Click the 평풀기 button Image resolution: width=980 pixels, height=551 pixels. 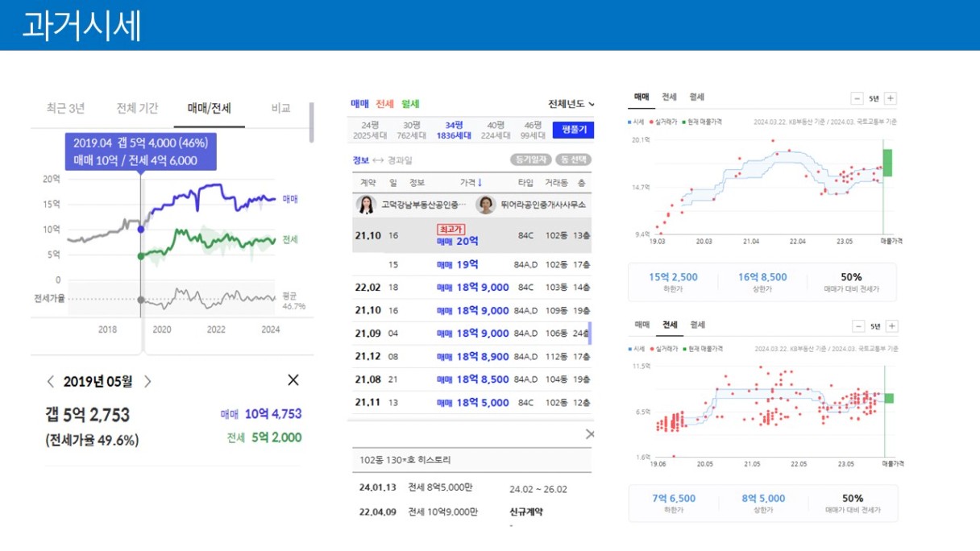pyautogui.click(x=573, y=130)
